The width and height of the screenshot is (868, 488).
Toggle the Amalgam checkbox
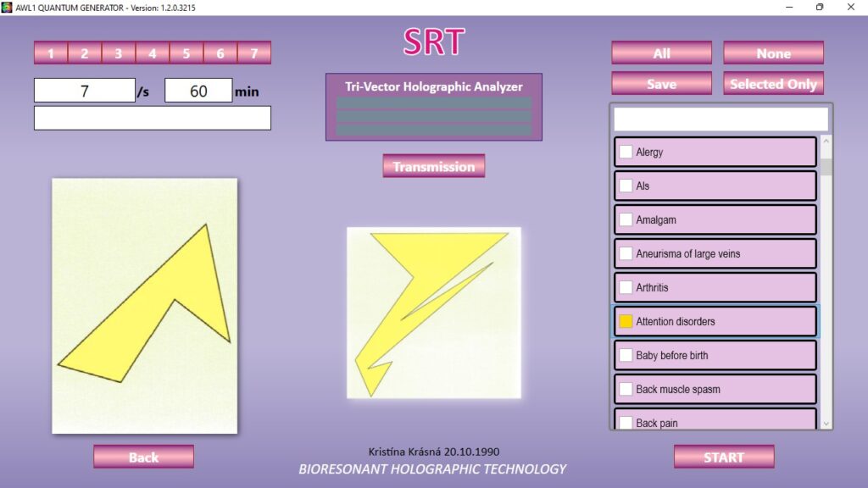(x=626, y=220)
